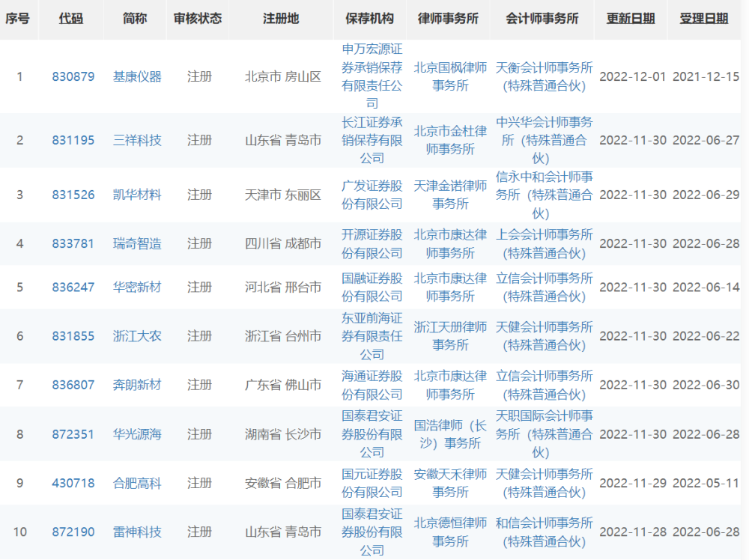Select the 四川省 成都市 location cell
749x560 pixels.
pos(283,243)
